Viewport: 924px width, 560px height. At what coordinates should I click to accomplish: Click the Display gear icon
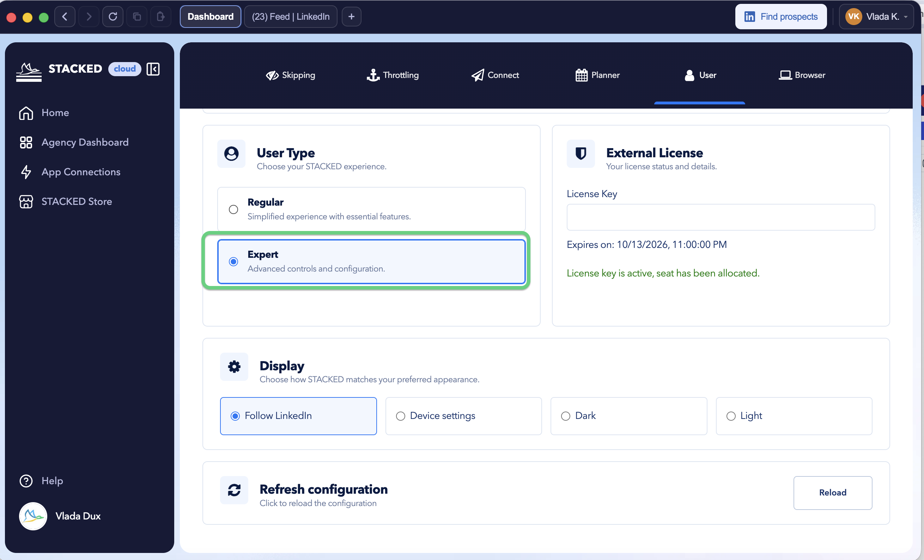click(x=235, y=367)
